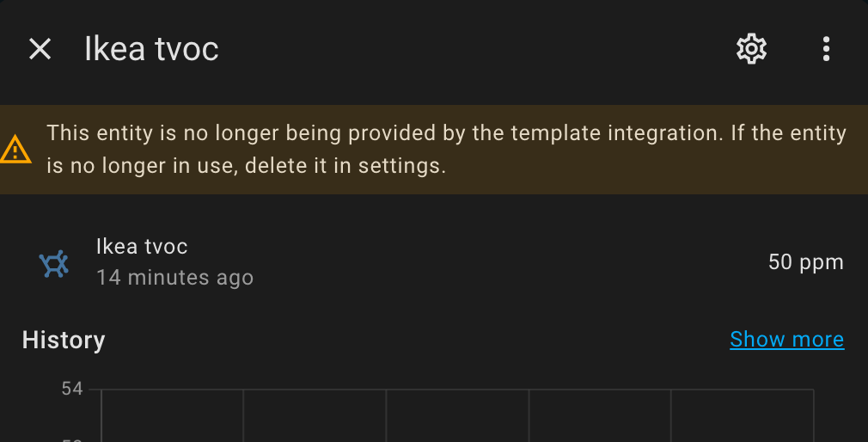This screenshot has width=868, height=442.
Task: Click the 54 y-axis label on chart
Action: point(72,389)
